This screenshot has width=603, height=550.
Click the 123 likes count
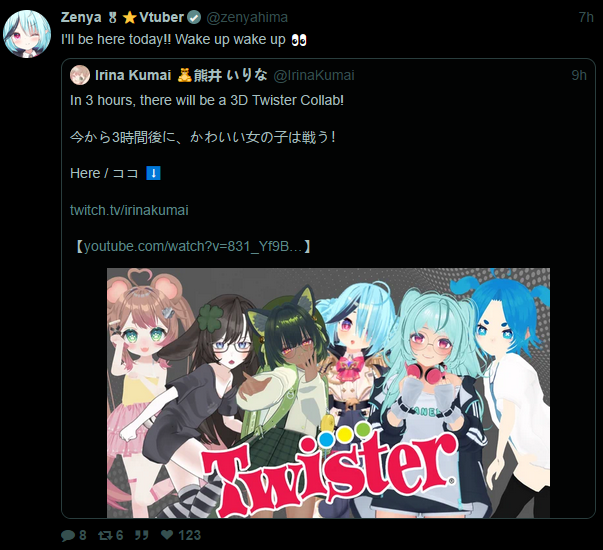(x=190, y=535)
